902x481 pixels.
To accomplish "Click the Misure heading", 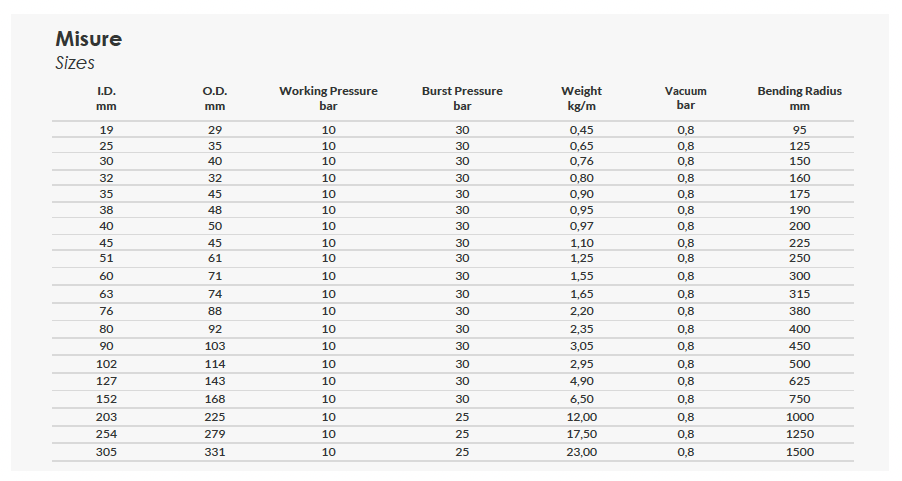I will click(x=89, y=39).
